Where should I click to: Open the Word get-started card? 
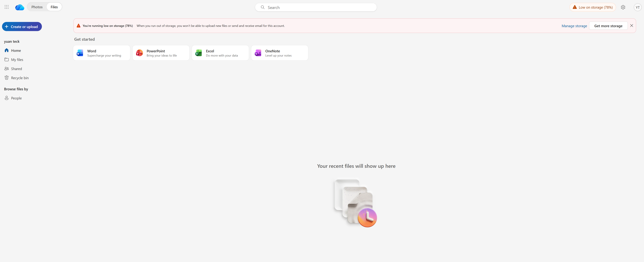click(x=101, y=53)
